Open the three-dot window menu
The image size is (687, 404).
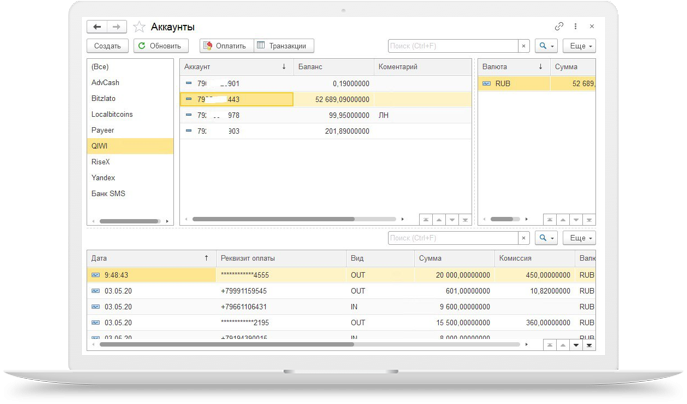(575, 26)
